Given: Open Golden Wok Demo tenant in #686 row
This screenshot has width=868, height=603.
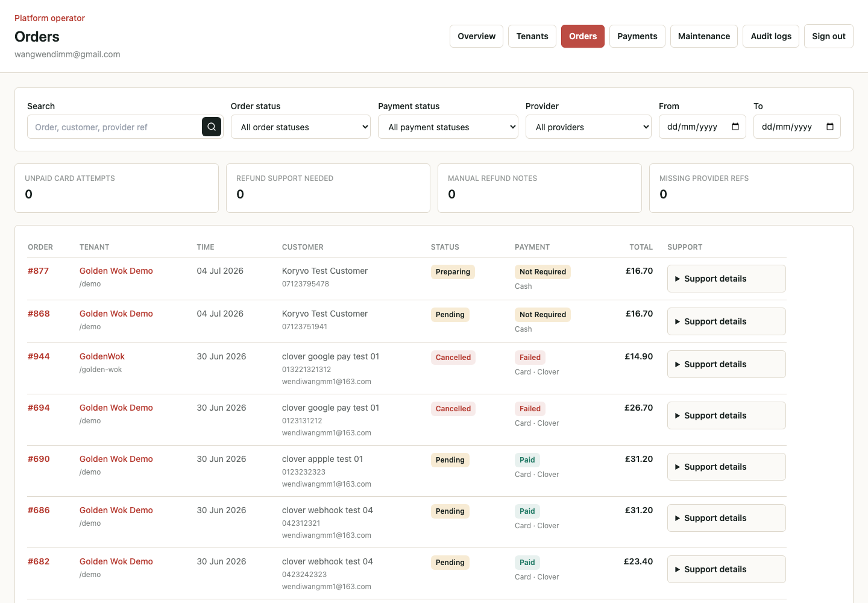Looking at the screenshot, I should 116,510.
